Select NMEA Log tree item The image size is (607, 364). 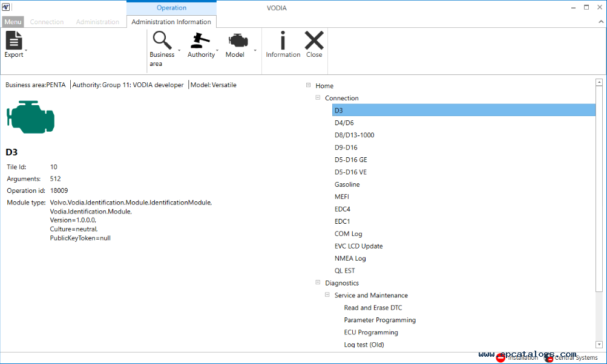click(x=350, y=258)
